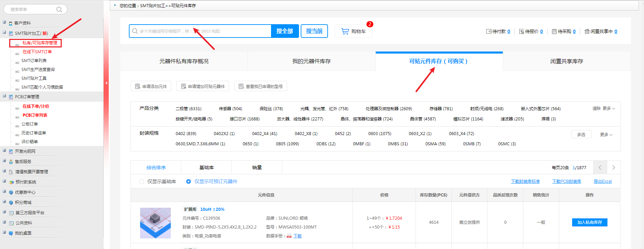This screenshot has width=644, height=249.
Task: Expand more product categories via 更多
Action: [x=609, y=108]
